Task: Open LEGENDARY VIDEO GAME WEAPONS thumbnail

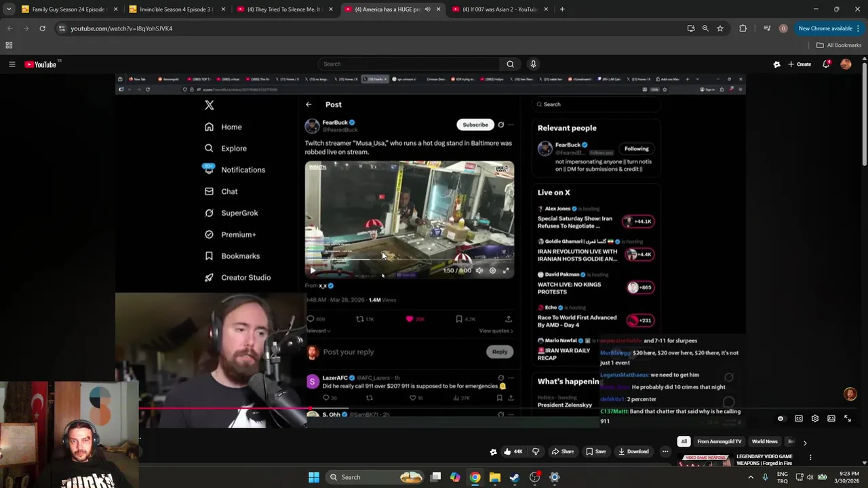Action: click(707, 460)
